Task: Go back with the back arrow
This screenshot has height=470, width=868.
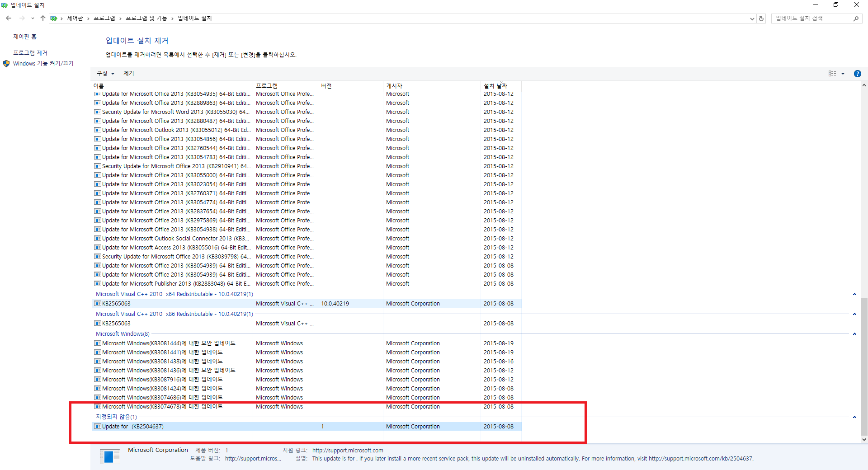Action: click(x=9, y=18)
